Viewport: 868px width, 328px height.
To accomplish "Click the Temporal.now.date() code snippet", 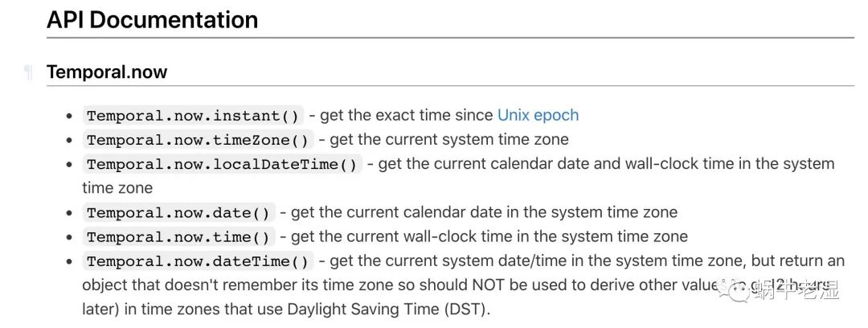I will (x=178, y=212).
